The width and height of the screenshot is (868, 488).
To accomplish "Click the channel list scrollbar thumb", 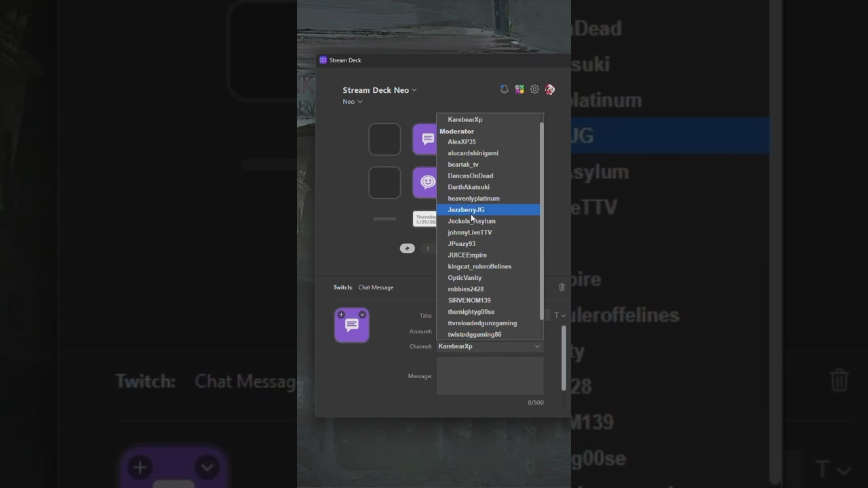I will click(541, 220).
